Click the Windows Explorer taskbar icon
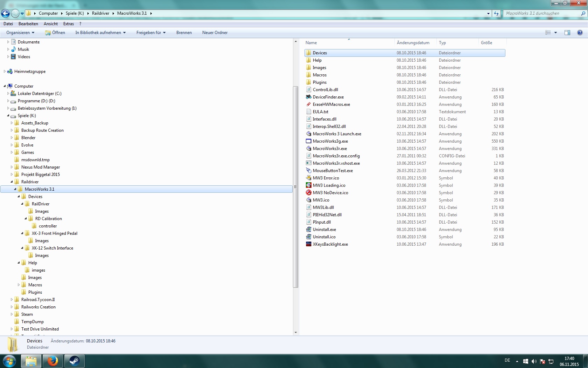588x368 pixels. tap(31, 361)
